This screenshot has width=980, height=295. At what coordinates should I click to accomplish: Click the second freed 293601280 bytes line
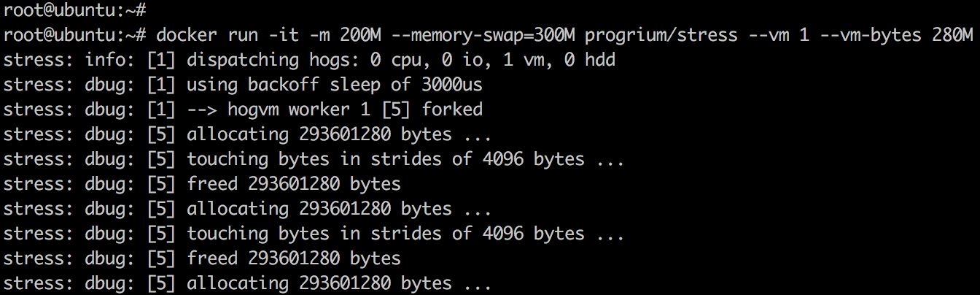tap(202, 258)
